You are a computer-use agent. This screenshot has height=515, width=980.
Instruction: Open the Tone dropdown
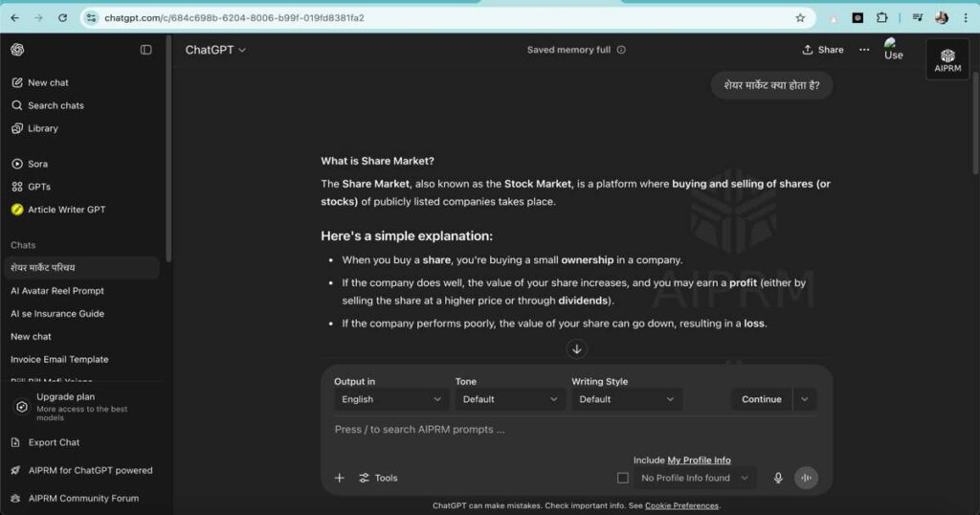point(510,399)
